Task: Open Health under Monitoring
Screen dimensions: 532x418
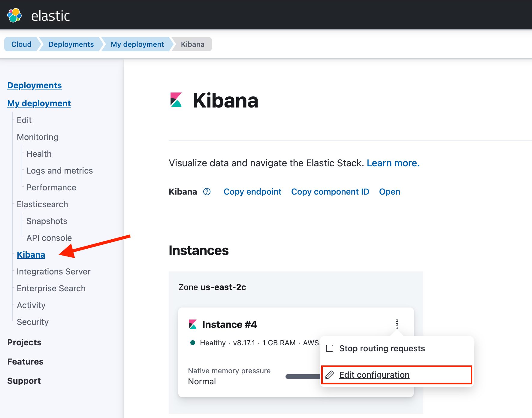Action: (39, 154)
